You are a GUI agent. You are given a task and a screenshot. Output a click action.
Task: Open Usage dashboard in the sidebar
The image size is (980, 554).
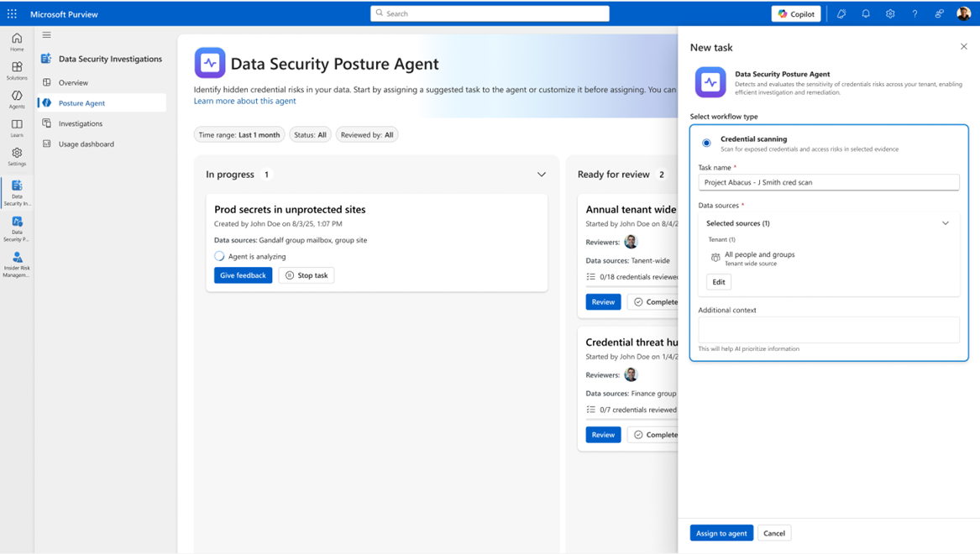[86, 144]
